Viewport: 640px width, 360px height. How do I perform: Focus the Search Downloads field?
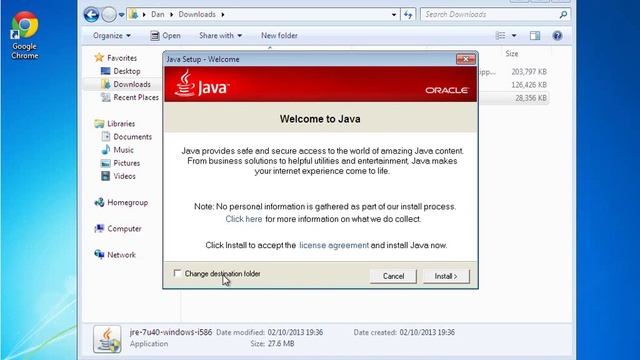490,15
